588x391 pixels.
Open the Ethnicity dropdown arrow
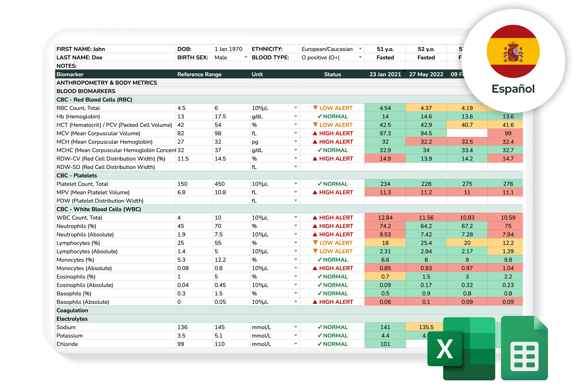[x=360, y=49]
